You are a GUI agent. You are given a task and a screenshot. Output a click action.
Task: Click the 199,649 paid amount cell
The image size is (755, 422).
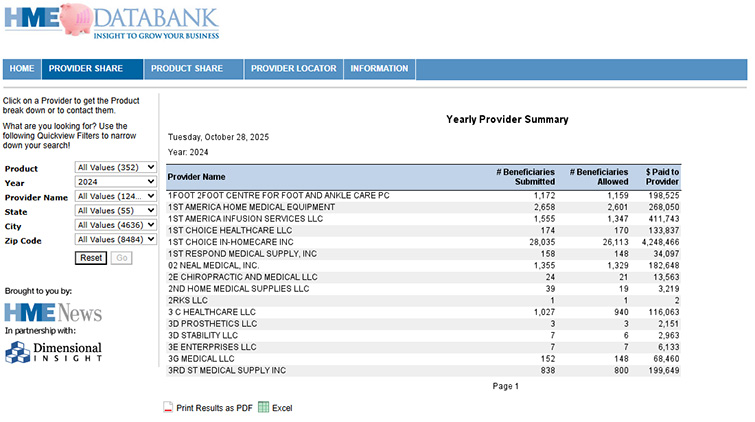click(x=664, y=370)
